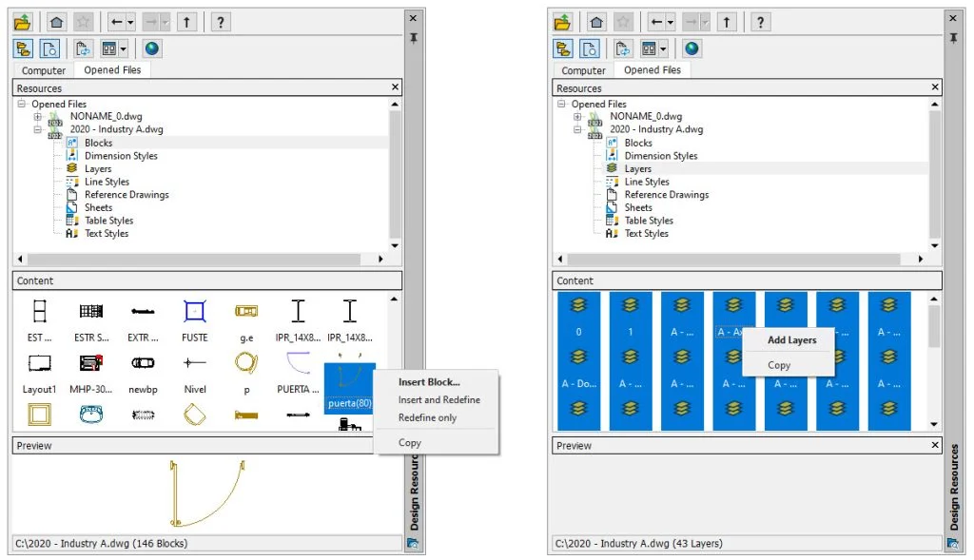
Task: Click the Home icon in right panel
Action: point(596,22)
